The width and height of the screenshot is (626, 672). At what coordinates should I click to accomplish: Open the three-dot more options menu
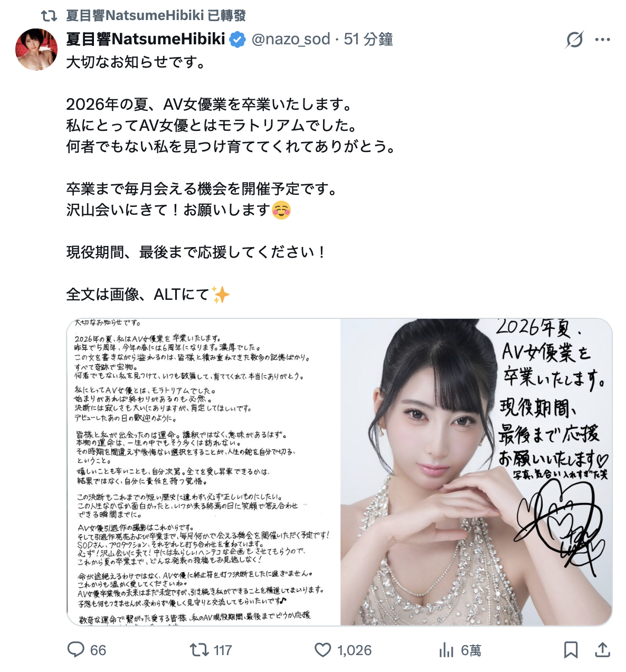tap(602, 40)
